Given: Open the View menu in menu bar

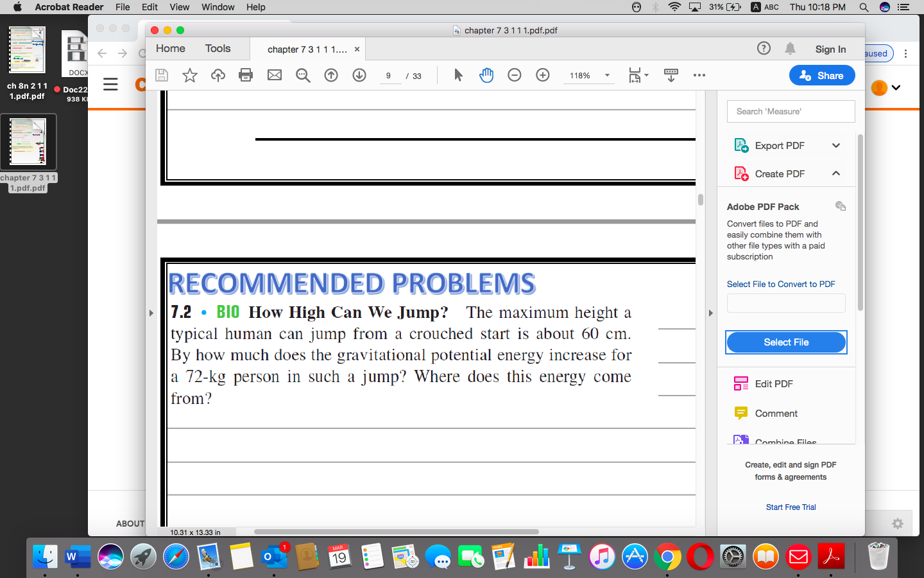Looking at the screenshot, I should [x=179, y=7].
